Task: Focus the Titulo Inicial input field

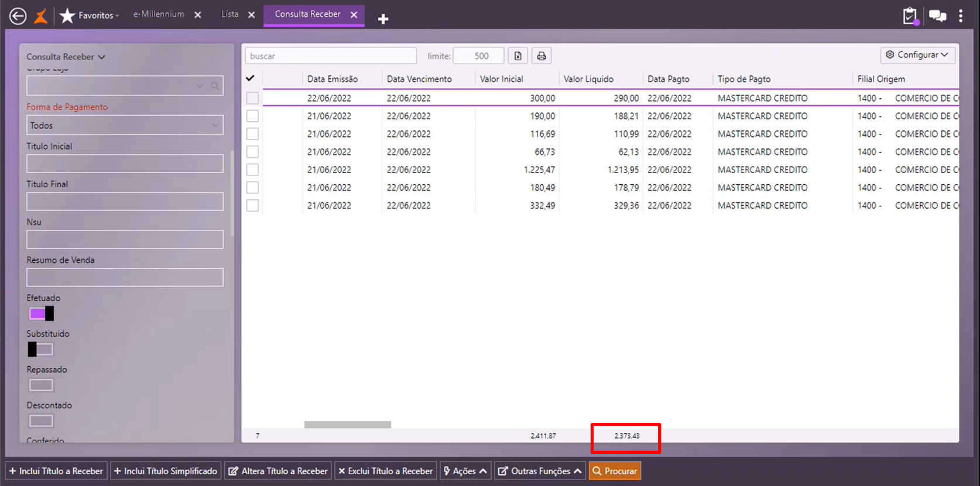Action: coord(125,163)
